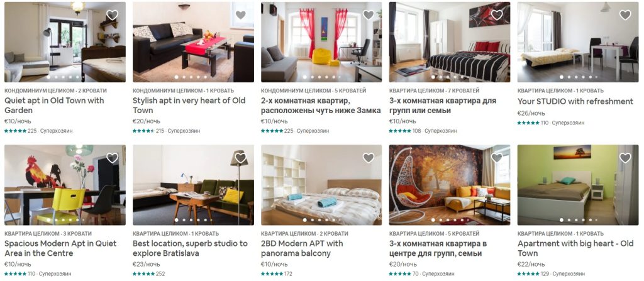This screenshot has width=644, height=281.
Task: Heart '3-х комнатная квартира в центре' listing
Action: [x=497, y=158]
